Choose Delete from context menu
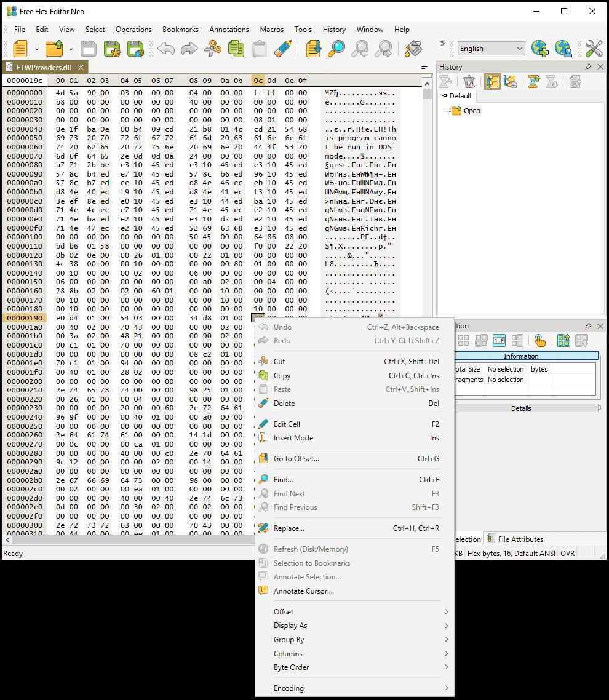Screen dimensions: 609x700 tap(354, 403)
